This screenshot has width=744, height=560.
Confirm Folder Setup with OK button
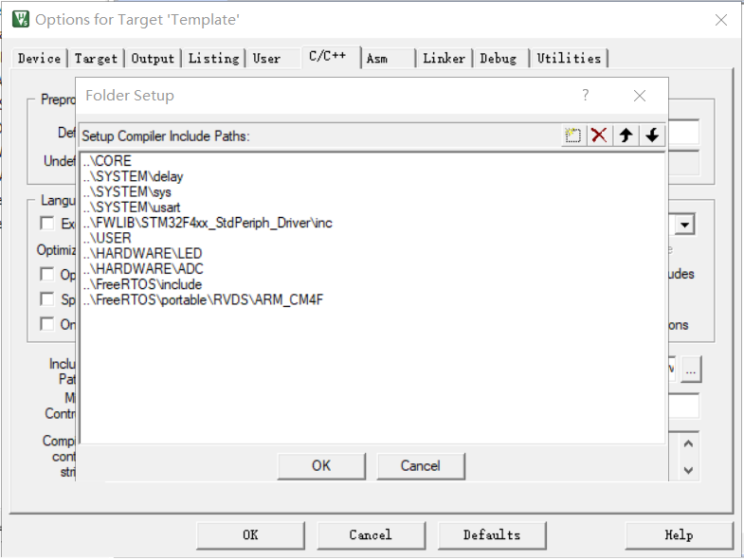click(x=321, y=465)
